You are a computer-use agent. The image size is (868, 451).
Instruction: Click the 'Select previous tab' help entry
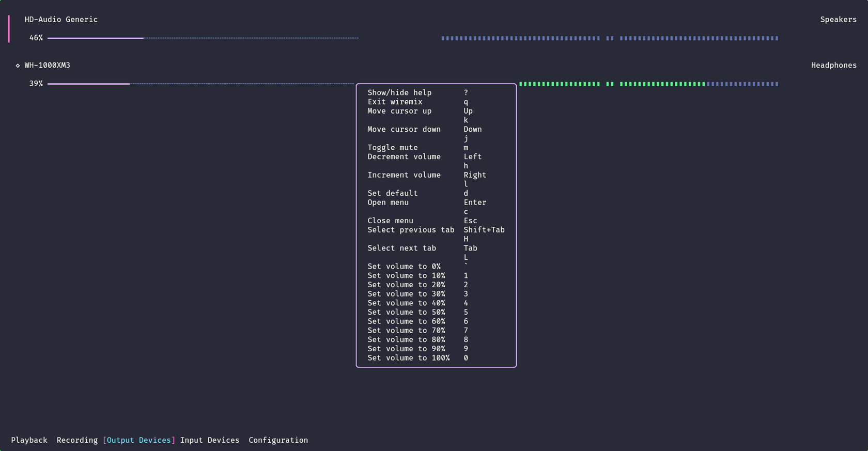[x=411, y=230]
